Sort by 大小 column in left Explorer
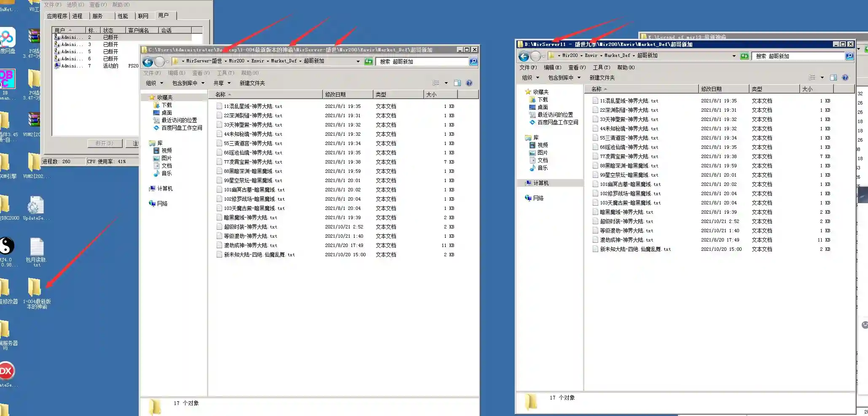The width and height of the screenshot is (868, 416). [x=440, y=94]
